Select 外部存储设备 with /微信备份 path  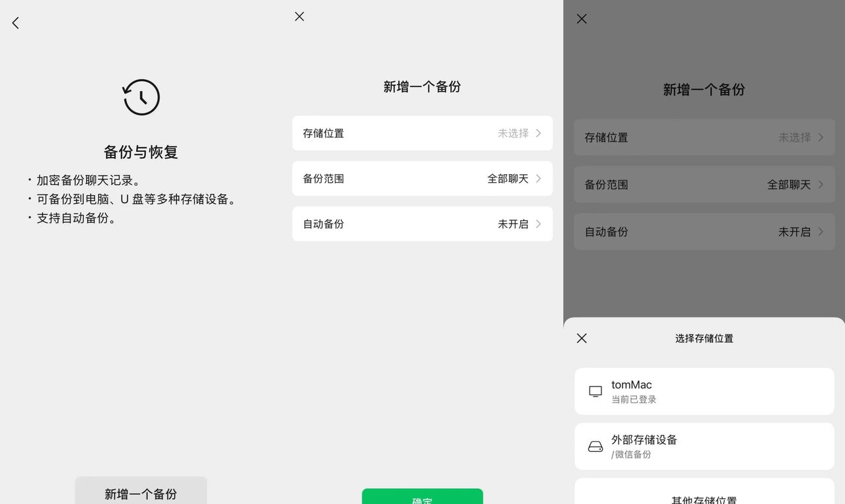pyautogui.click(x=704, y=446)
